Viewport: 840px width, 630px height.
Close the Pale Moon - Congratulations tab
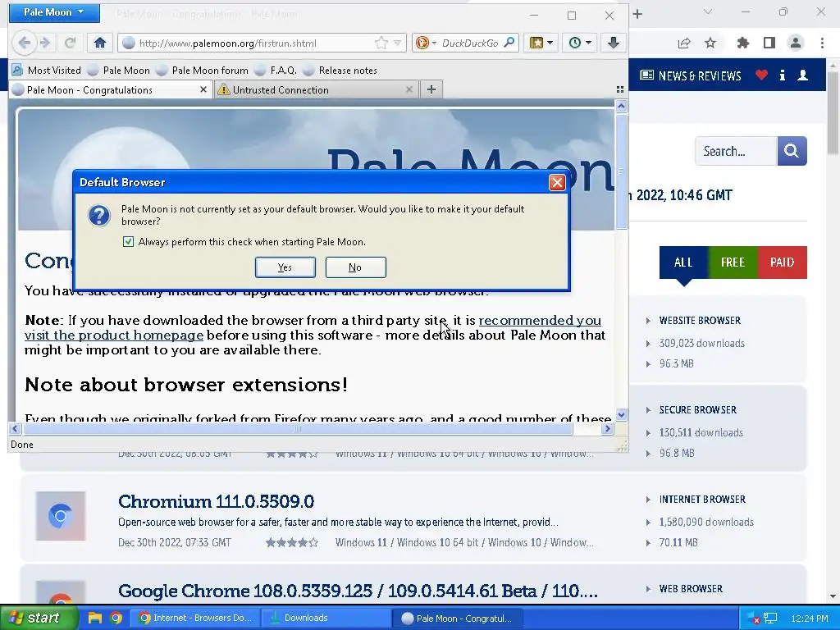tap(203, 89)
